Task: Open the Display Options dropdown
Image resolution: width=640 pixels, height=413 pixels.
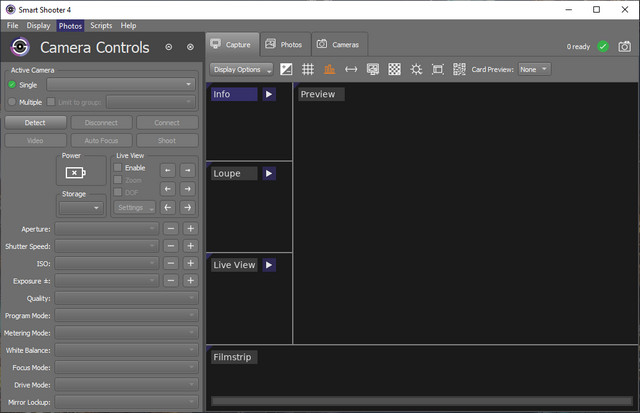Action: [x=241, y=70]
